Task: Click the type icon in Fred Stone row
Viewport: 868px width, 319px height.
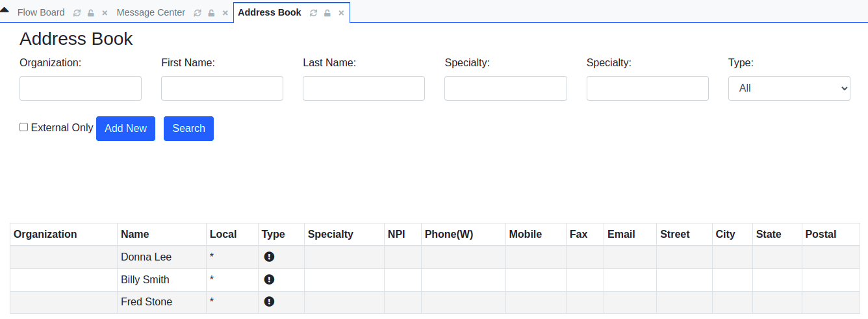Action: [x=269, y=301]
